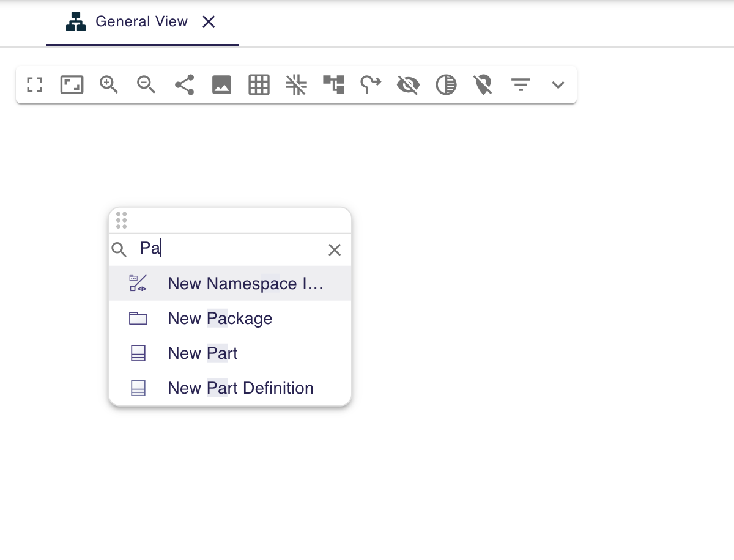Choose New Part Definition in palette
The image size is (734, 560).
coord(240,388)
